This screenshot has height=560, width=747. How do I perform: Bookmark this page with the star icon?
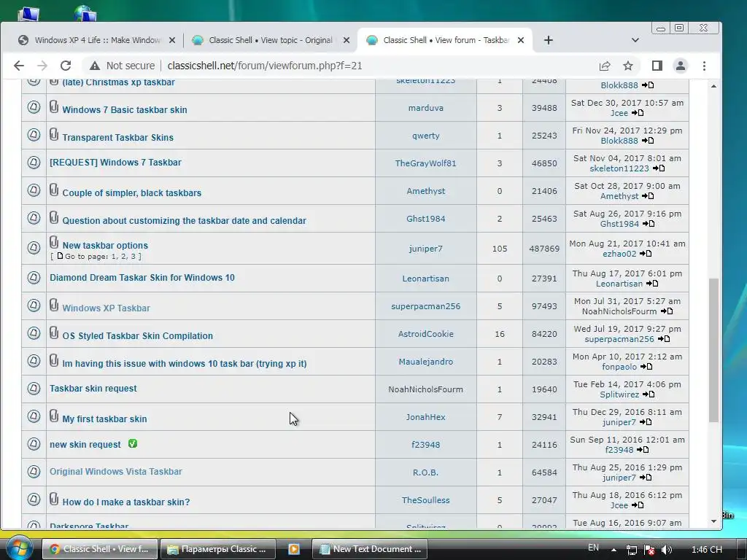click(628, 66)
